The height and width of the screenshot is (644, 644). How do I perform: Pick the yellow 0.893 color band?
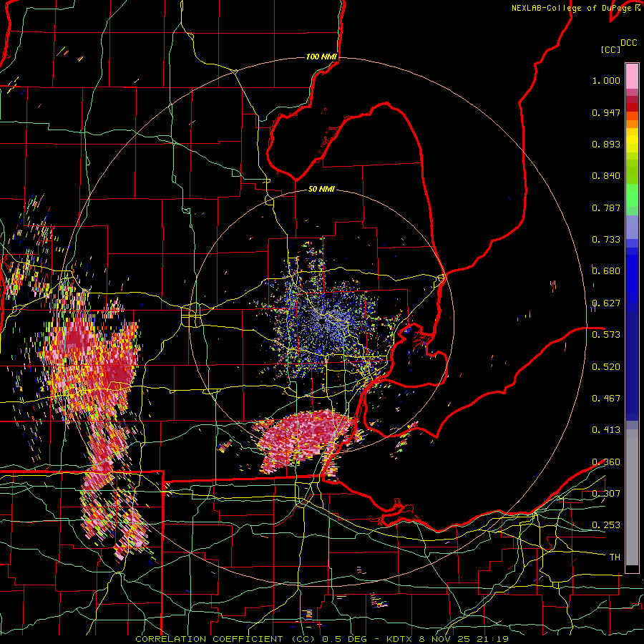(x=632, y=140)
